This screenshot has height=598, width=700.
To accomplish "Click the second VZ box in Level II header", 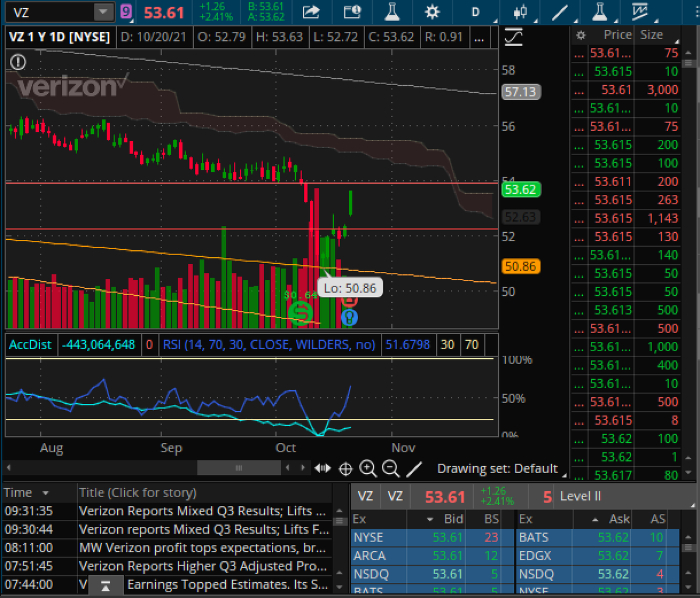I will pyautogui.click(x=395, y=496).
